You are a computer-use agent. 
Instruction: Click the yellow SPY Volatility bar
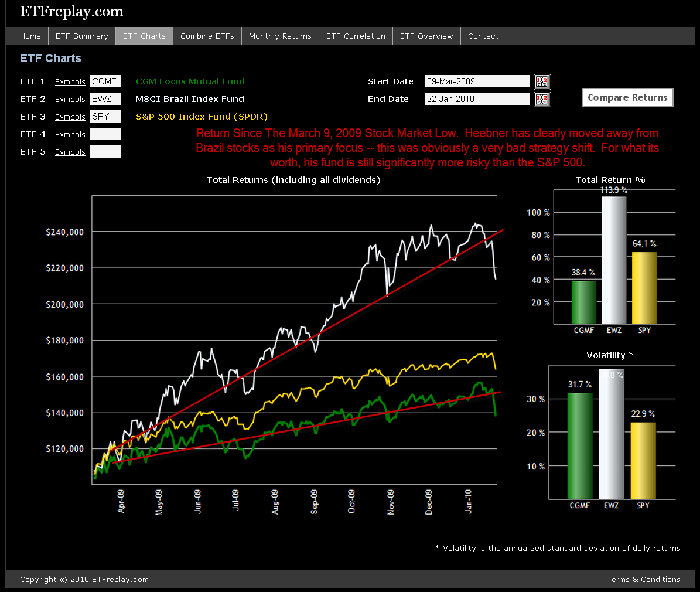click(x=643, y=461)
